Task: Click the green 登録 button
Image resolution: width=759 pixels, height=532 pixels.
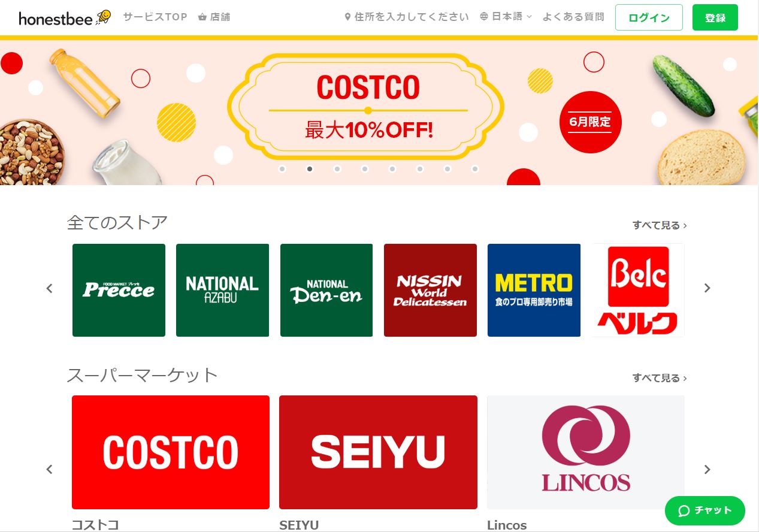Action: (x=715, y=17)
